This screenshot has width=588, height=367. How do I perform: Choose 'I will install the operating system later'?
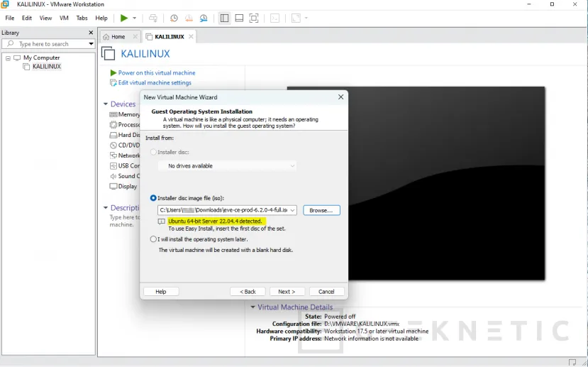tap(153, 239)
